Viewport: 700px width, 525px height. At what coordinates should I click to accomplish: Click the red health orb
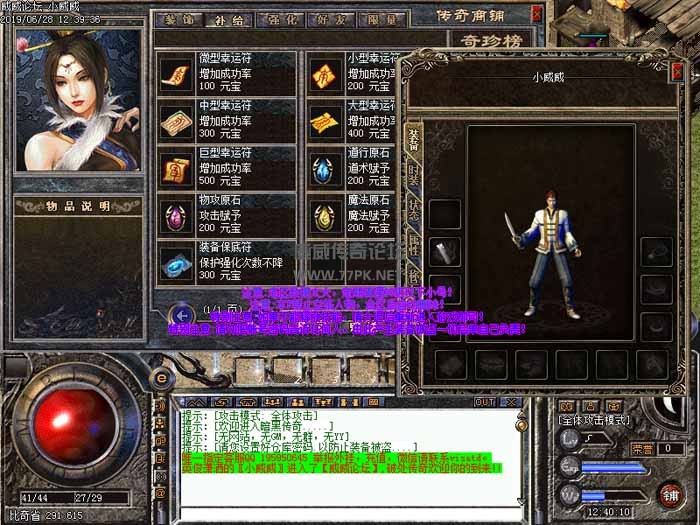click(75, 426)
